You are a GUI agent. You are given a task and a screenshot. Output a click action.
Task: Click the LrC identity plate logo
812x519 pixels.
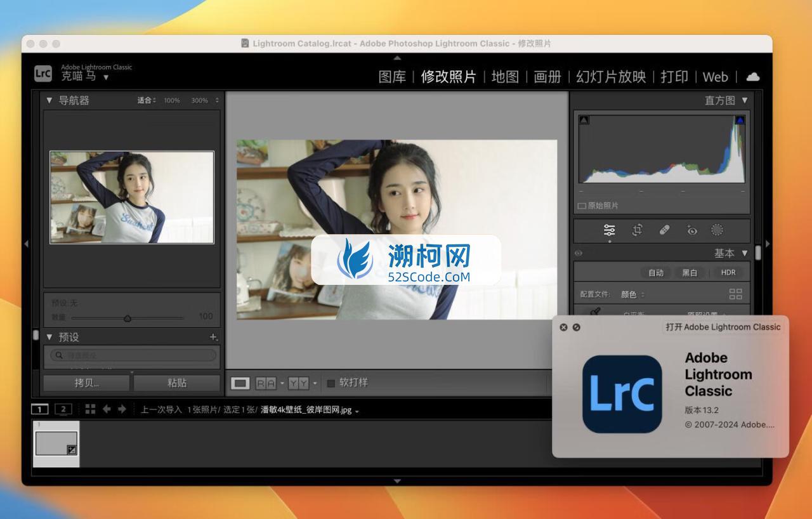click(43, 74)
